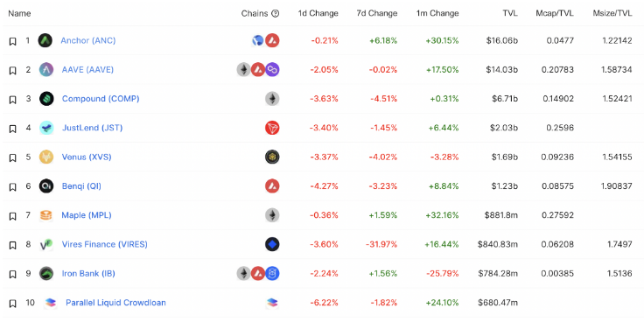
Task: Sort table by TVL column header
Action: (510, 13)
